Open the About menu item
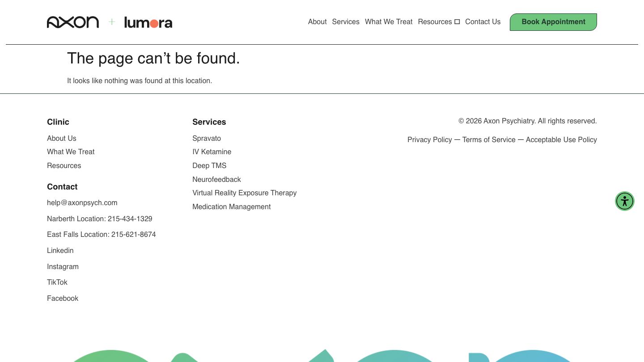This screenshot has height=362, width=644. pos(317,22)
